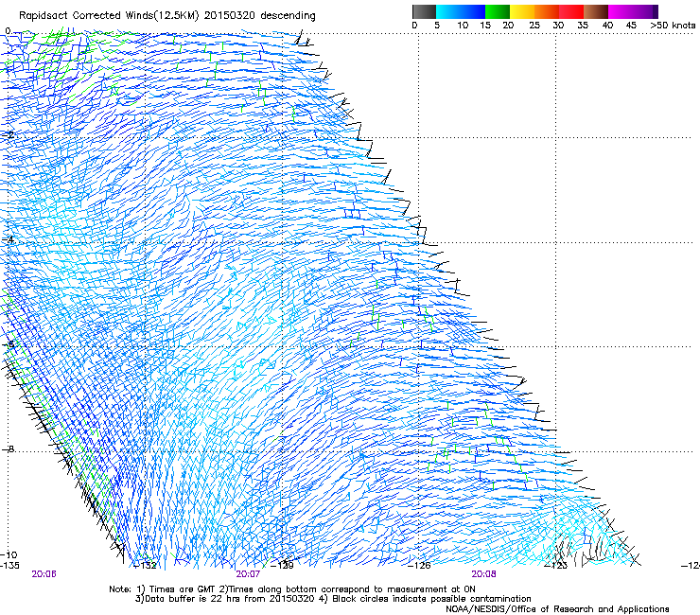The image size is (700, 615).
Task: Click the latitude label '-2' on the left axis
Action: pos(9,135)
